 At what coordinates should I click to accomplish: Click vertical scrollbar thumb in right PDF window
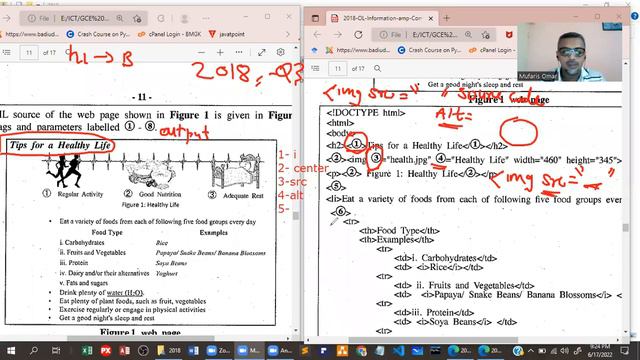click(x=625, y=228)
